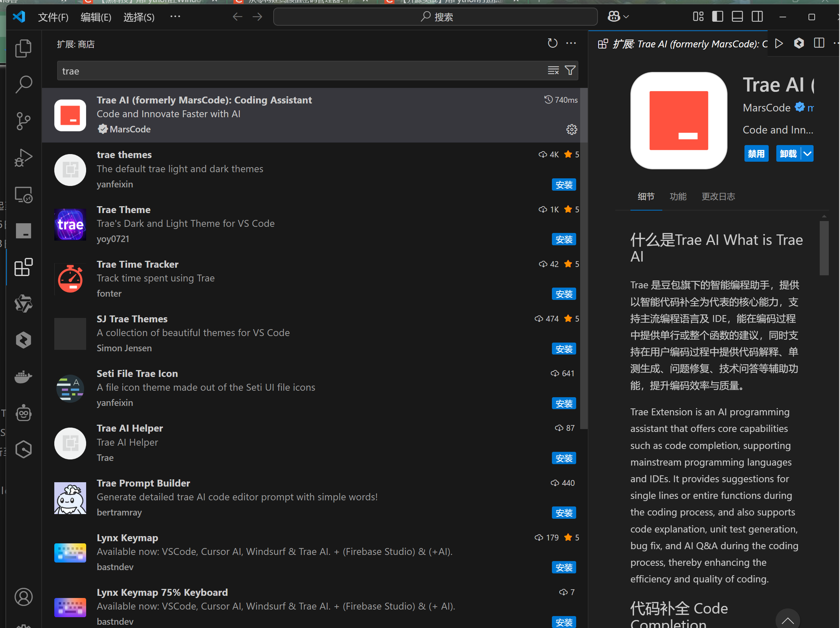This screenshot has height=628, width=840.
Task: Open the Search view
Action: [24, 84]
